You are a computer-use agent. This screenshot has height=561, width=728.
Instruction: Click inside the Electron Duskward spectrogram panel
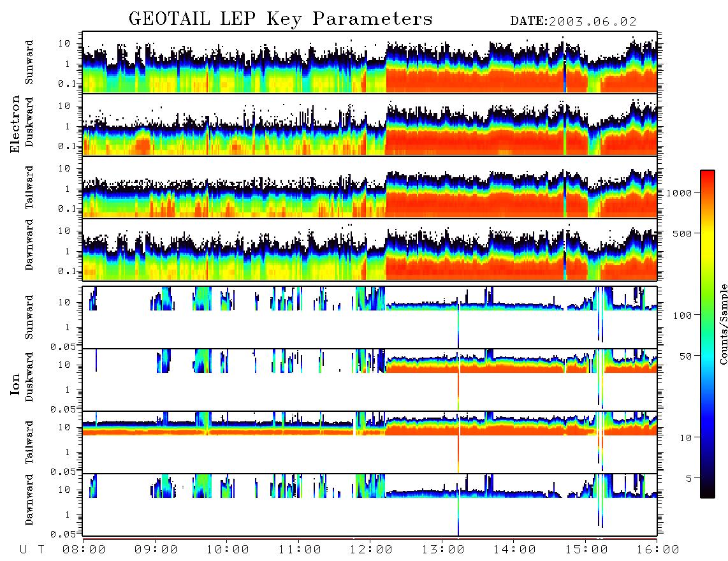pos(370,124)
